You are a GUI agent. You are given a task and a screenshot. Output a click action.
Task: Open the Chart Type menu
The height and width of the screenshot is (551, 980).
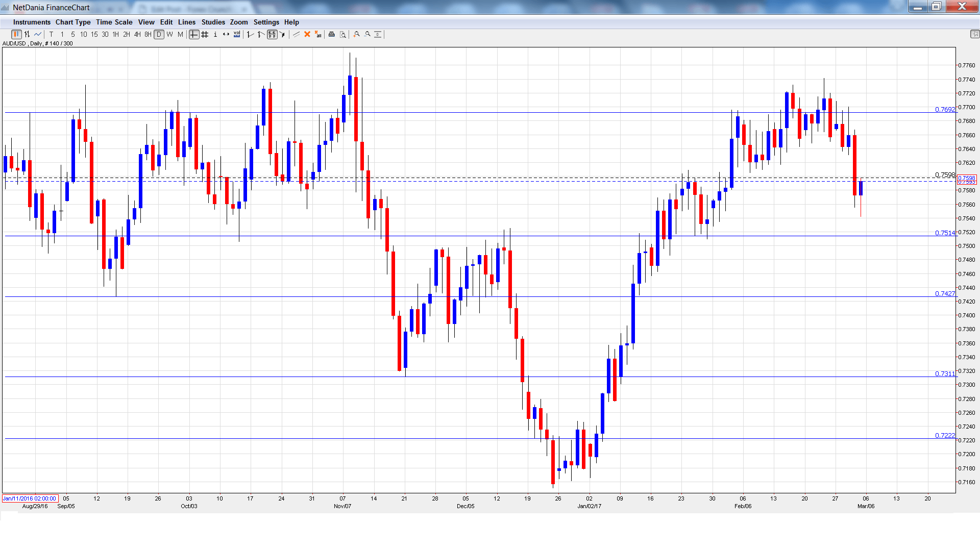point(73,22)
